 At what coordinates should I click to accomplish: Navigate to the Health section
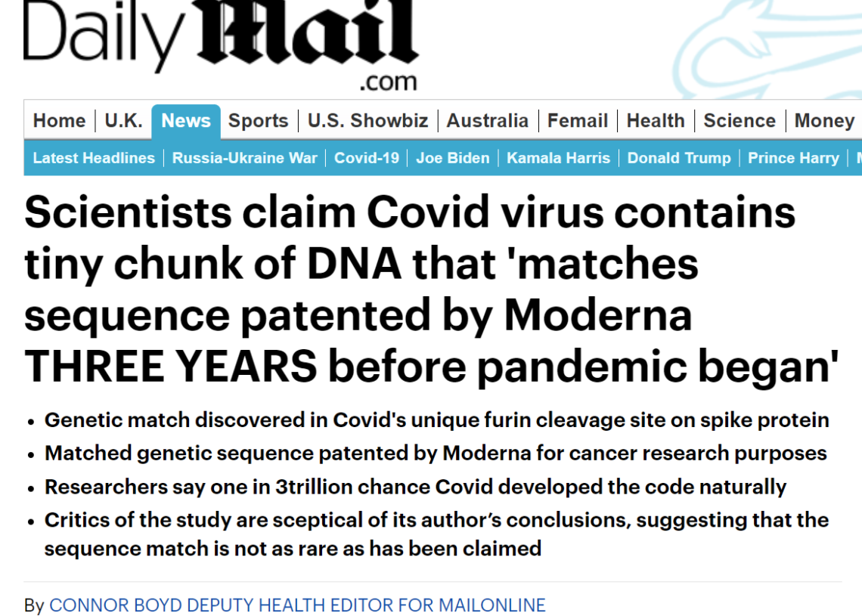[656, 120]
